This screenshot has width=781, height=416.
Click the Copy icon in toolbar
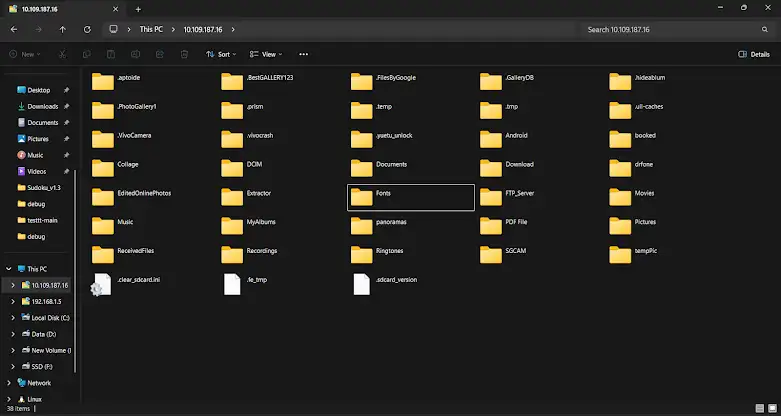tap(87, 54)
